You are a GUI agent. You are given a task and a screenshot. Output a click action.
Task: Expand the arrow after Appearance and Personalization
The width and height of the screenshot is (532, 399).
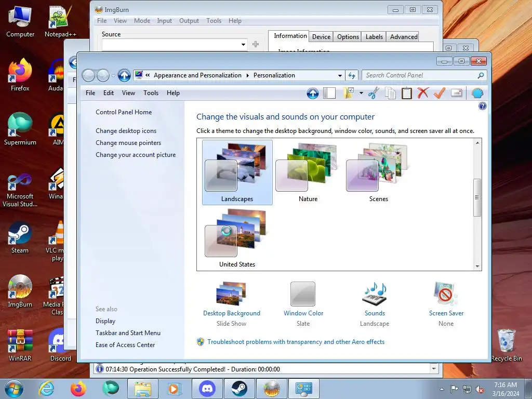(x=247, y=75)
